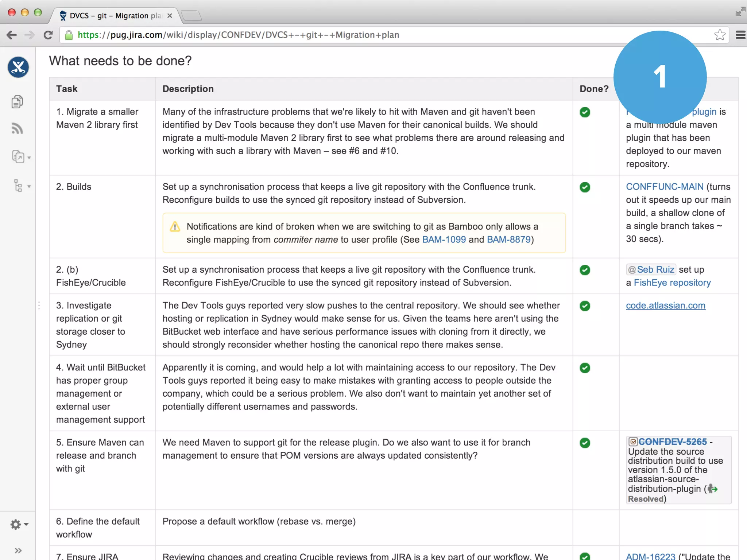The image size is (747, 560).
Task: Click the browser reload button
Action: click(48, 35)
